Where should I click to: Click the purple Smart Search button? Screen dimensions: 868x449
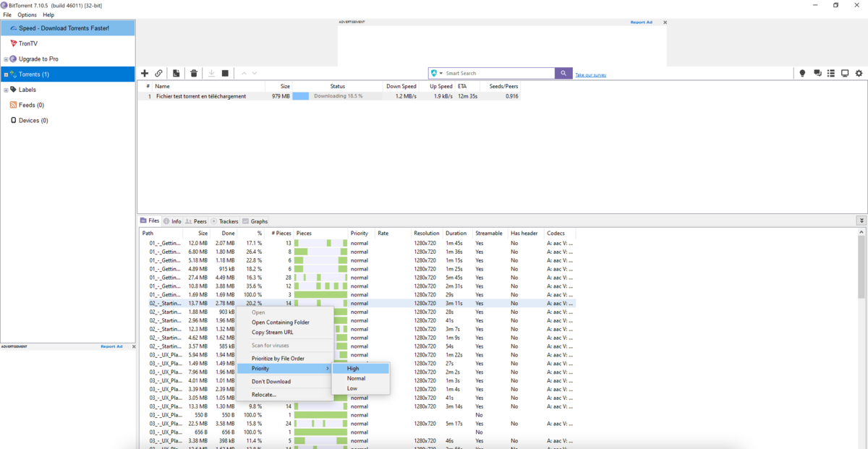point(563,73)
